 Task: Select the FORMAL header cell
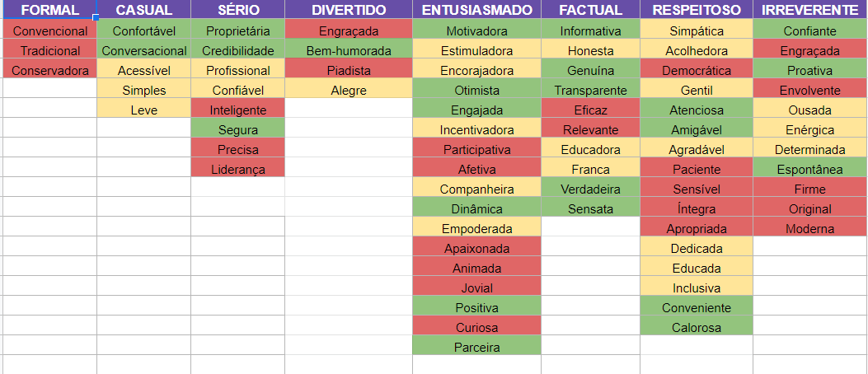point(48,10)
